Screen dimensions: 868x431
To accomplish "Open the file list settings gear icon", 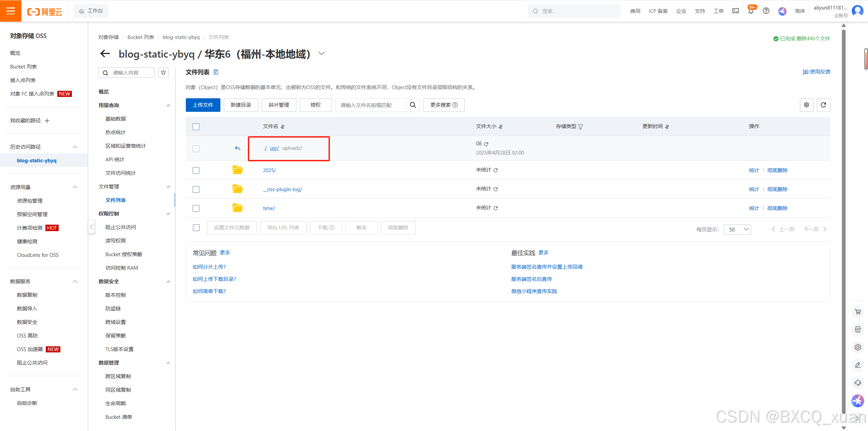I will click(x=806, y=105).
